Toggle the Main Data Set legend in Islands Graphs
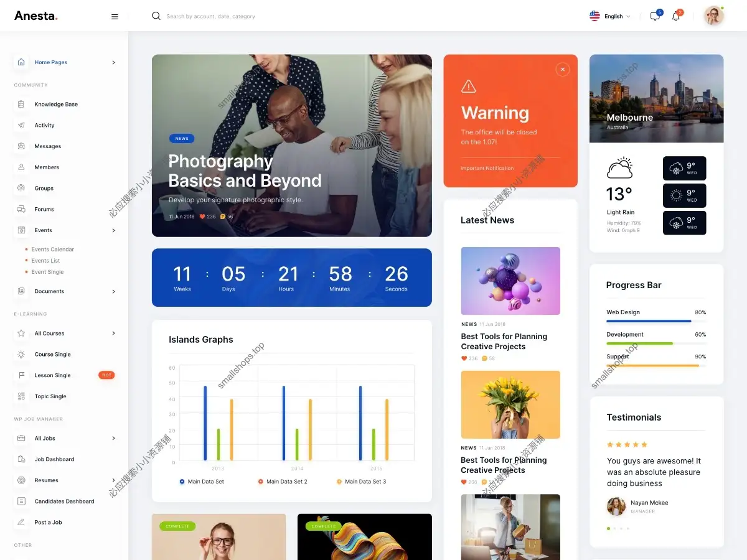This screenshot has width=747, height=560. point(202,481)
